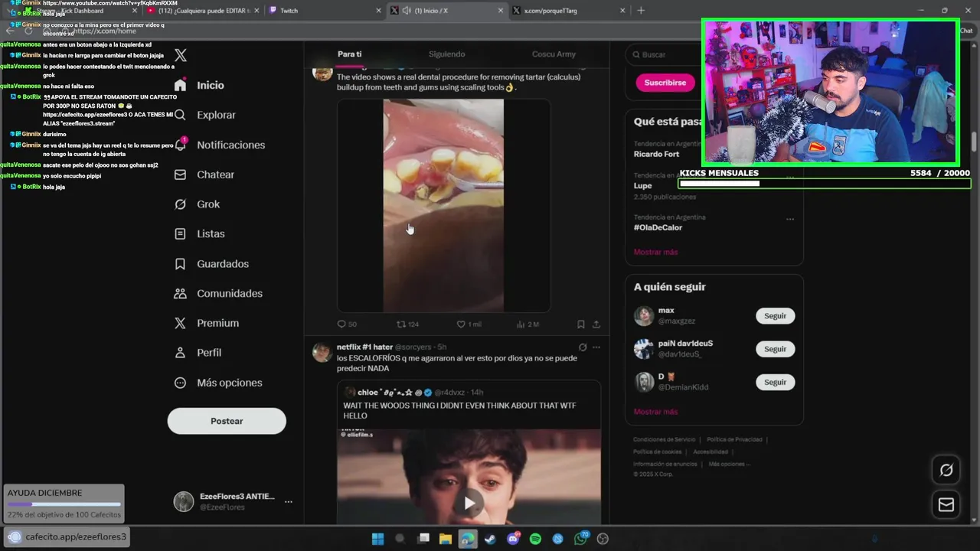Open Lupe trend
980x551 pixels.
(x=642, y=186)
